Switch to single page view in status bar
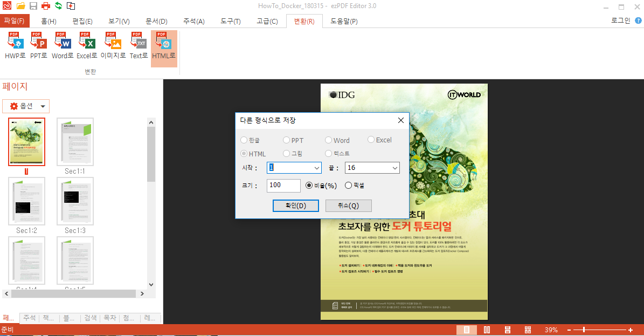 (467, 330)
